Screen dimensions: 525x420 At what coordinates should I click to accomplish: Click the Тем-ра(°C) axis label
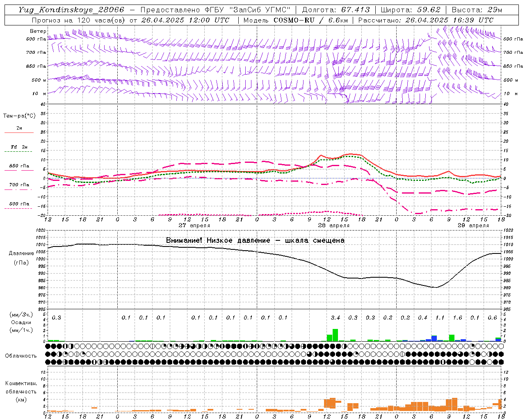(x=19, y=116)
